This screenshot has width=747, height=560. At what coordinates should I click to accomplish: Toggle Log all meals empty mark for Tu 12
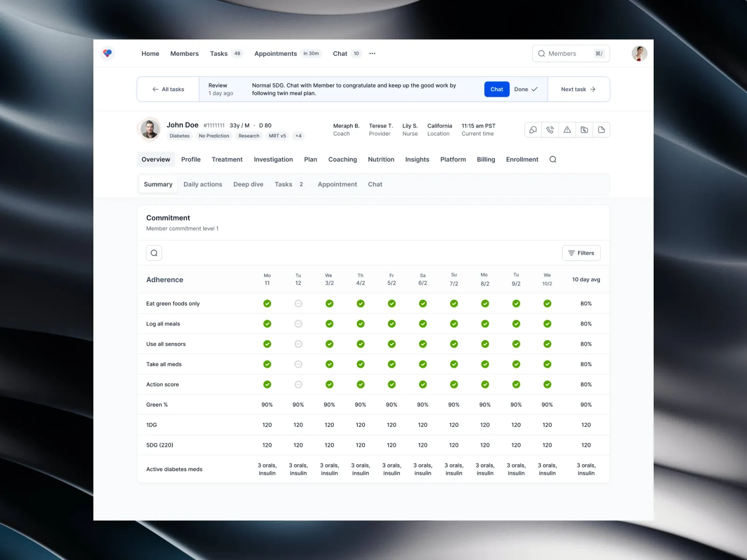[x=298, y=324]
